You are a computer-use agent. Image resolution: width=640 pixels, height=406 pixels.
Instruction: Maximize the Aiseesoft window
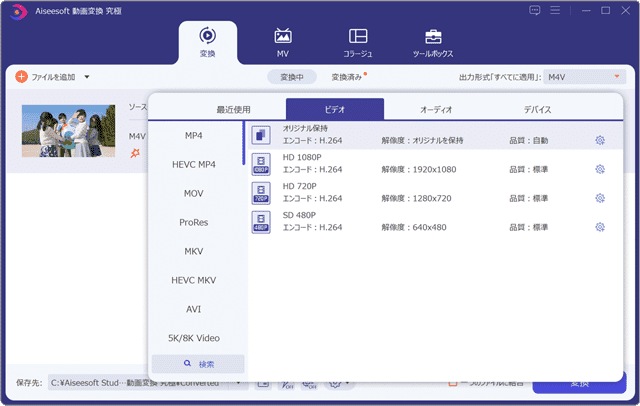pyautogui.click(x=606, y=11)
